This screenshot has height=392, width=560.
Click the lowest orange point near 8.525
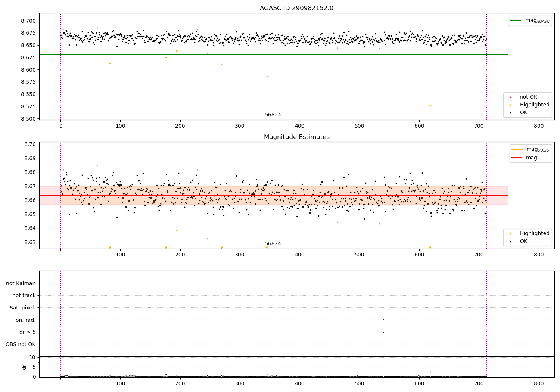point(430,105)
